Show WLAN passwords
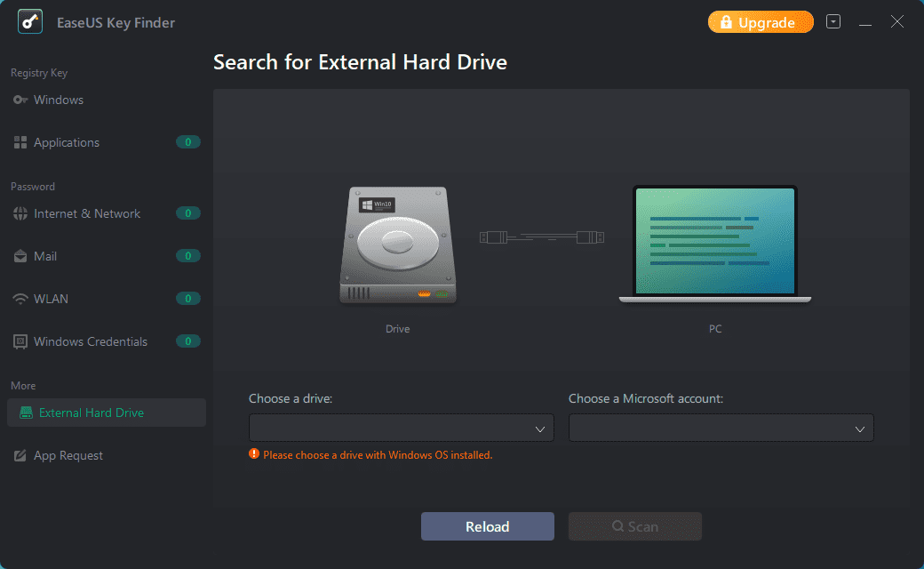Screen dimensions: 924x569 106,299
